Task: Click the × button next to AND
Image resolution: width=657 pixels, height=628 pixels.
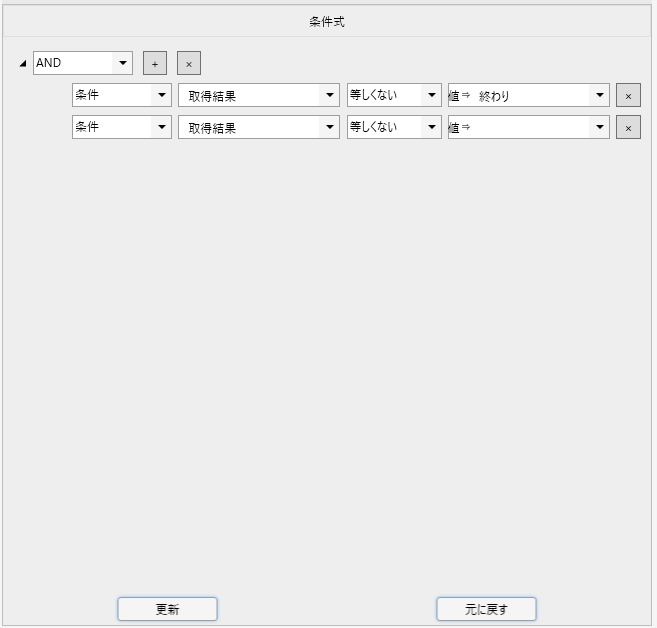Action: coord(189,63)
